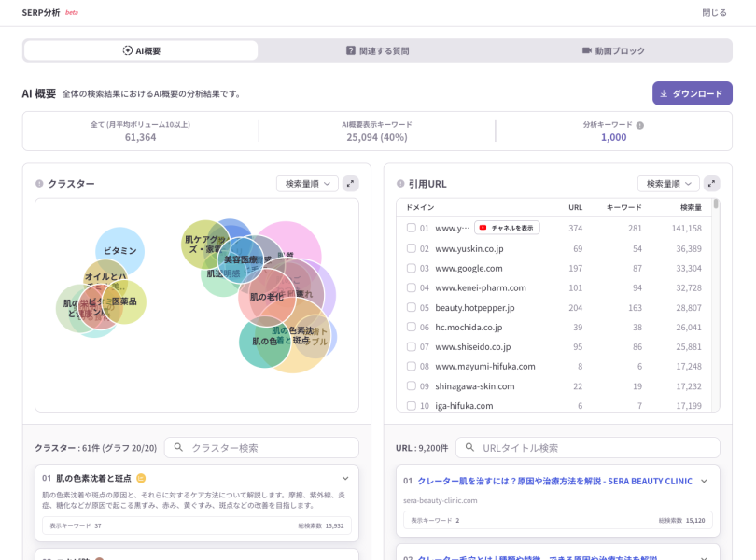Check the box for www.shiseido.co.jp
756x560 pixels.
tap(411, 346)
